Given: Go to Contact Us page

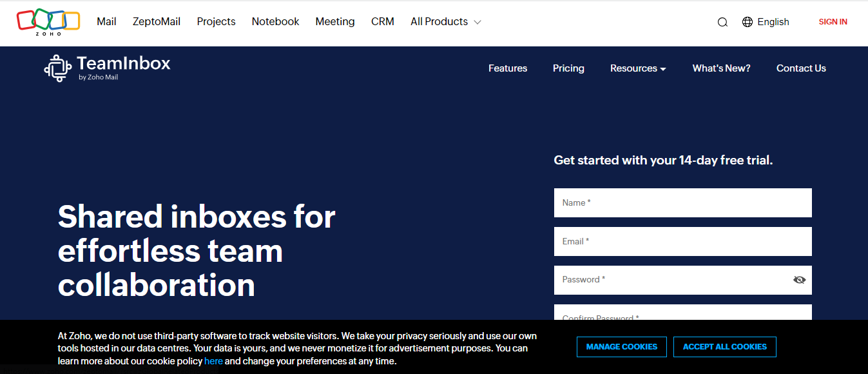Looking at the screenshot, I should [801, 68].
